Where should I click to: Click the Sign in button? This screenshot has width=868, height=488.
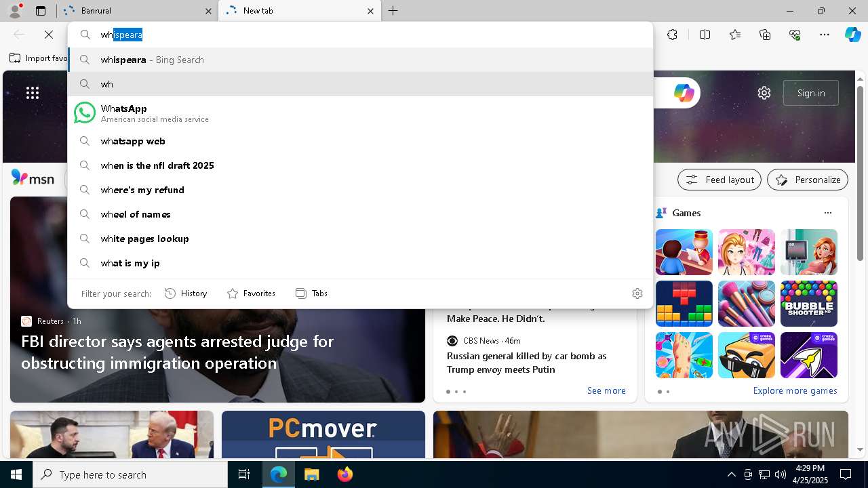[811, 93]
